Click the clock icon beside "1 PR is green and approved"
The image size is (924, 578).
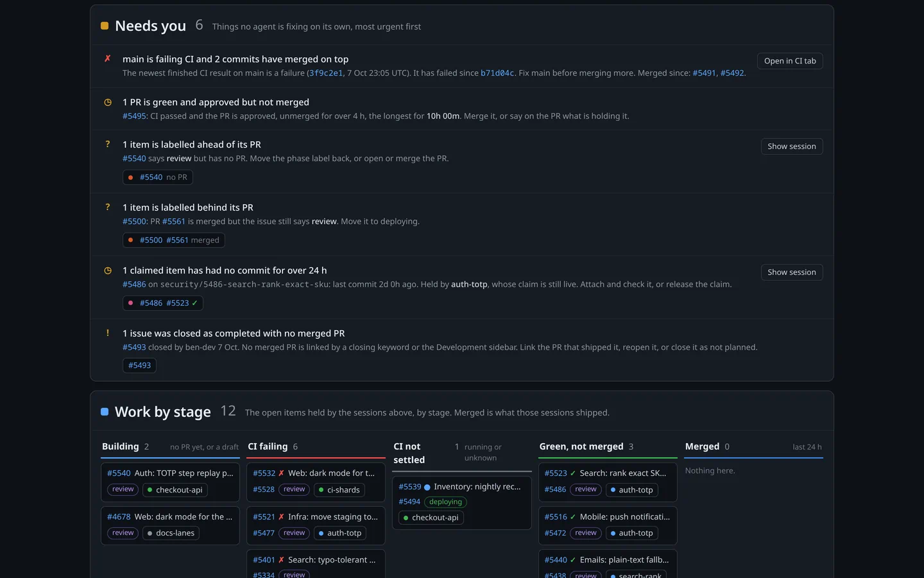point(108,102)
